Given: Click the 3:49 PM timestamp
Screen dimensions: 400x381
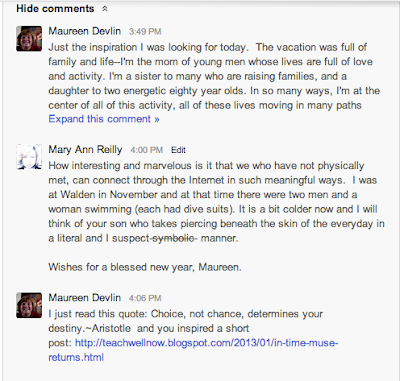Looking at the screenshot, I should coord(145,32).
